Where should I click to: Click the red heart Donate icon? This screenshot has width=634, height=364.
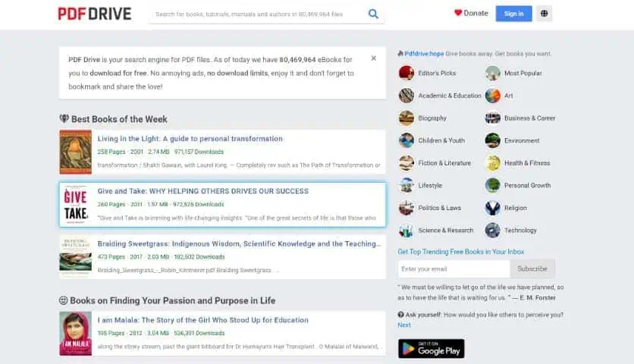(458, 13)
